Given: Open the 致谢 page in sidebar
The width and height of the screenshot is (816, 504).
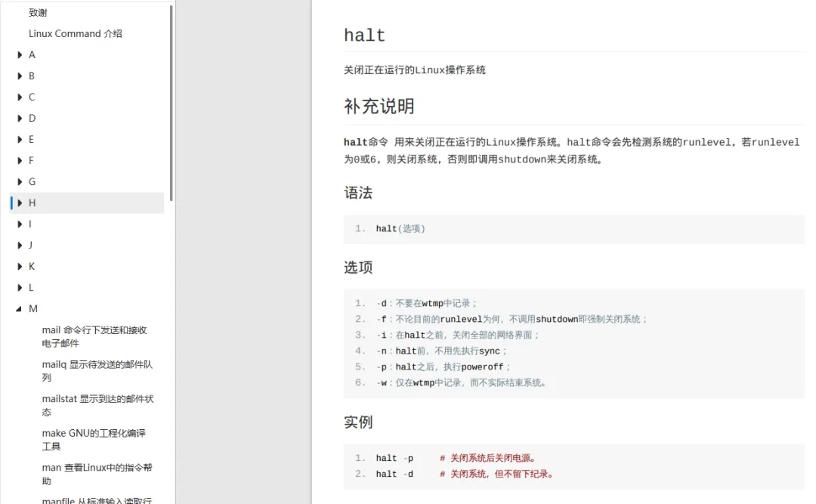Looking at the screenshot, I should pyautogui.click(x=38, y=13).
